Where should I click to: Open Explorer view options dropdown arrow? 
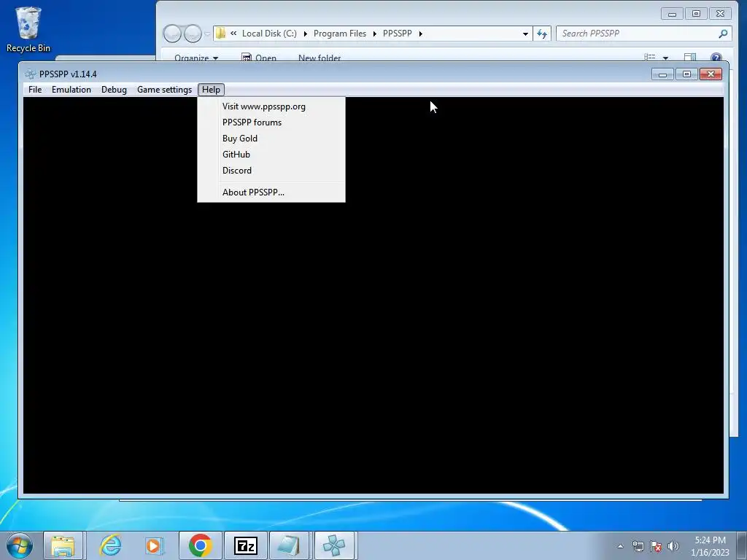click(x=665, y=58)
